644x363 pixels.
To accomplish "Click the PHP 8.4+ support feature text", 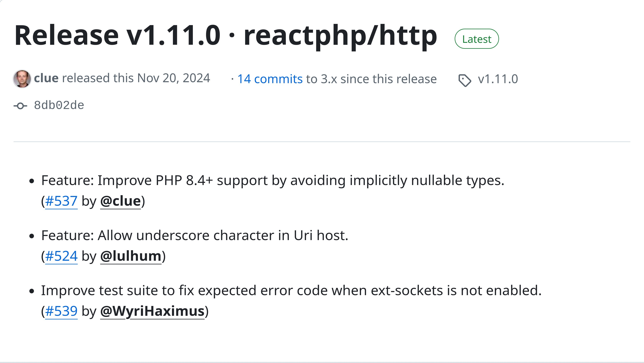I will click(x=273, y=181).
